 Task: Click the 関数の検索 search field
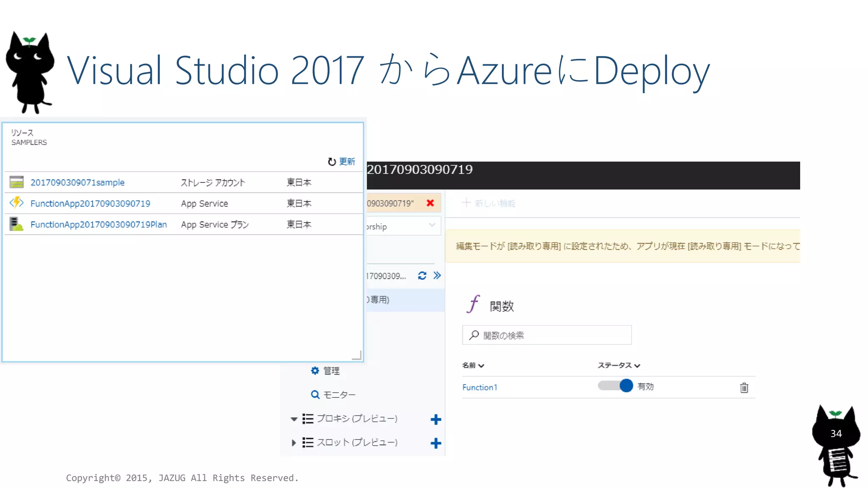[547, 335]
